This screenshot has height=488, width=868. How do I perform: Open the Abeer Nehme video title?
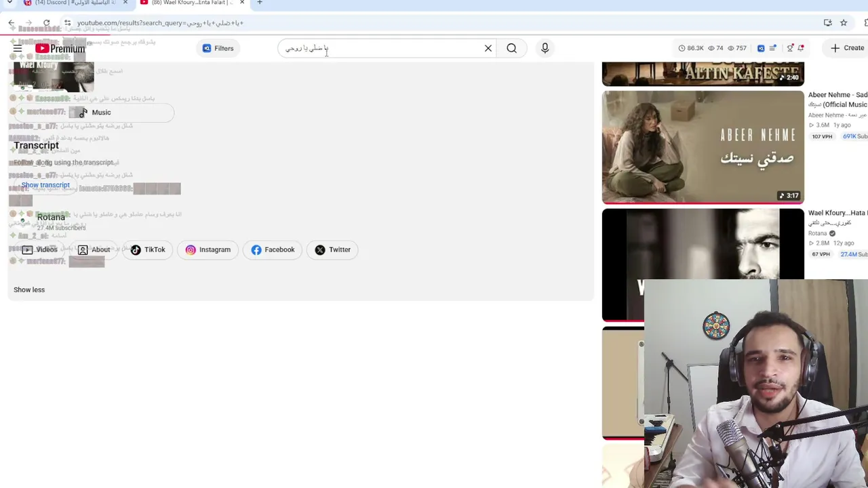(x=837, y=100)
